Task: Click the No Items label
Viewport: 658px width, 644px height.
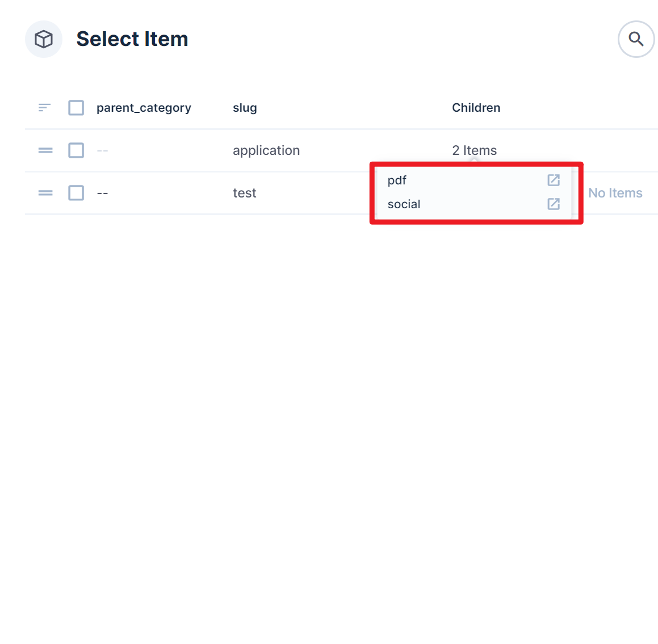Action: (x=615, y=192)
